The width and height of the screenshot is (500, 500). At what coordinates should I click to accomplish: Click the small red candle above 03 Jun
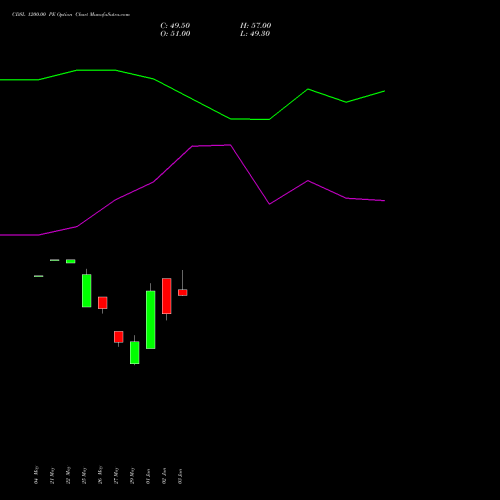[x=183, y=292]
